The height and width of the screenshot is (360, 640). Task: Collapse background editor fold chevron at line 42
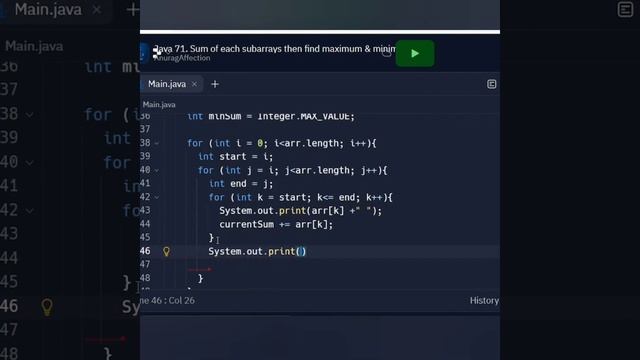pos(29,211)
